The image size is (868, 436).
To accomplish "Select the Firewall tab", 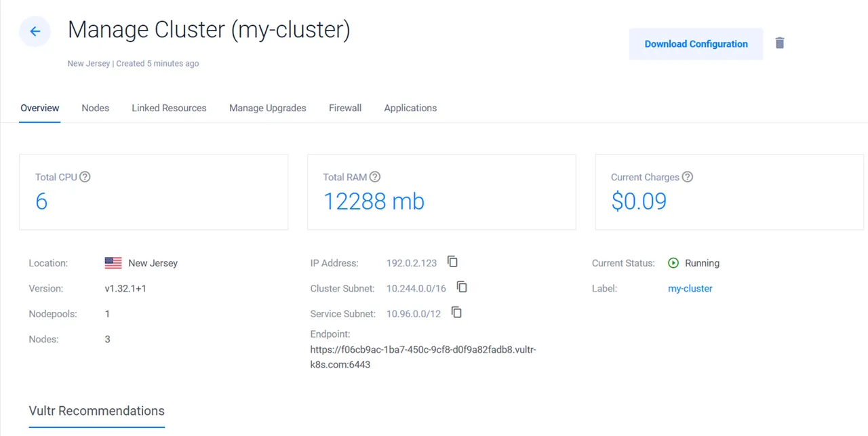I will [x=345, y=108].
